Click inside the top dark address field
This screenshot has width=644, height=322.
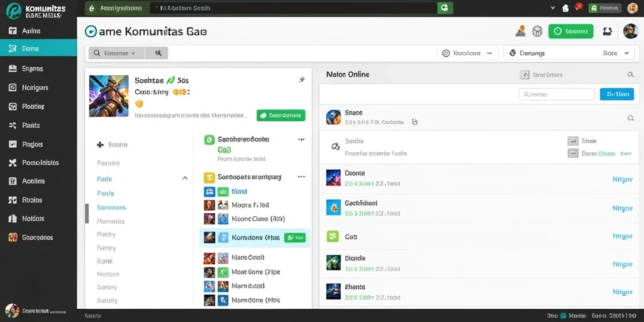(294, 8)
